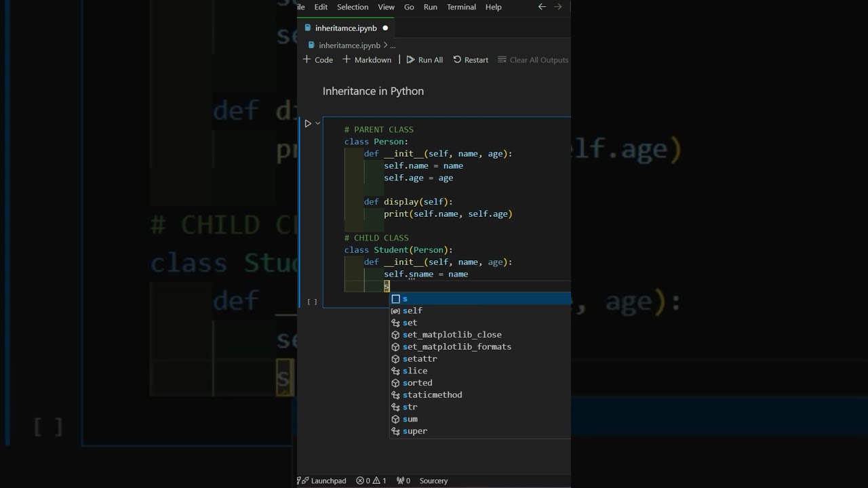Click the 'self.age = age' line
868x488 pixels.
[x=418, y=178]
